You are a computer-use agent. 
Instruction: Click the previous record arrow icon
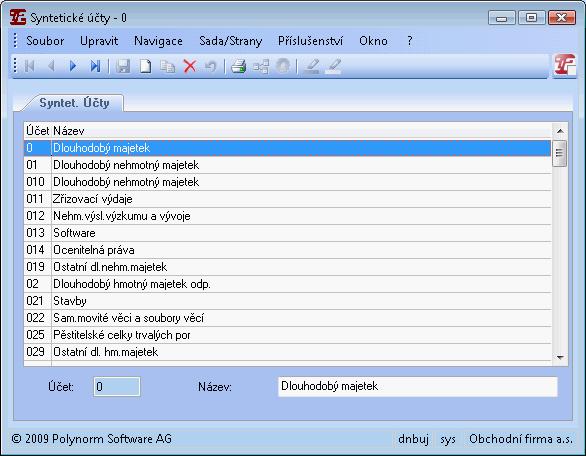(52, 66)
